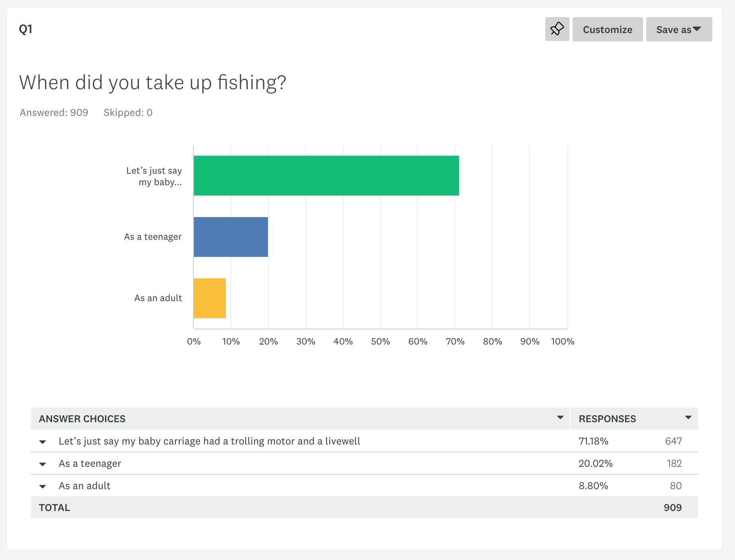This screenshot has height=560, width=735.
Task: Click the 80 response count
Action: click(x=676, y=486)
